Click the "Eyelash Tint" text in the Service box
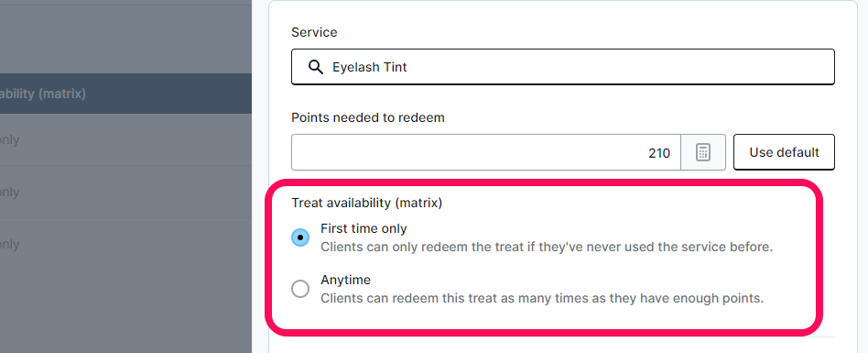This screenshot has width=868, height=353. tap(369, 67)
